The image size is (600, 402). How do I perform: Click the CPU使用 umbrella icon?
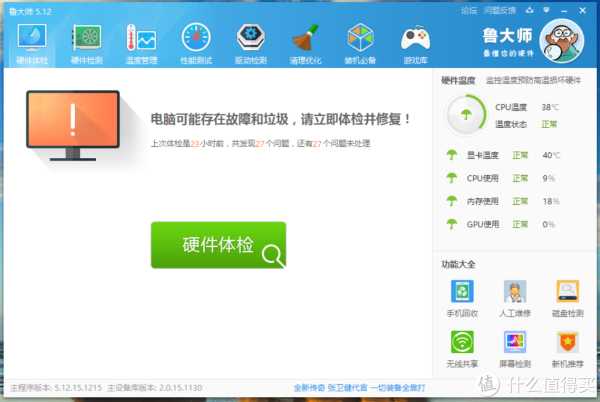(452, 178)
